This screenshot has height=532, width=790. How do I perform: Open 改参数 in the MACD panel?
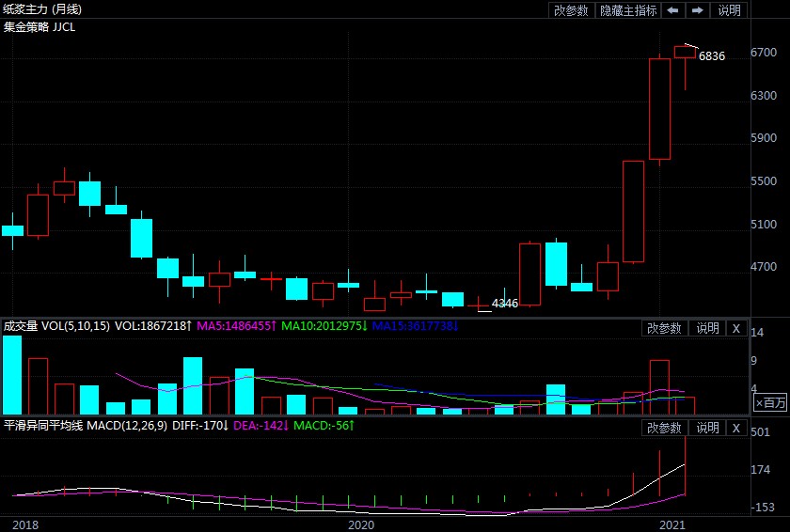(664, 428)
